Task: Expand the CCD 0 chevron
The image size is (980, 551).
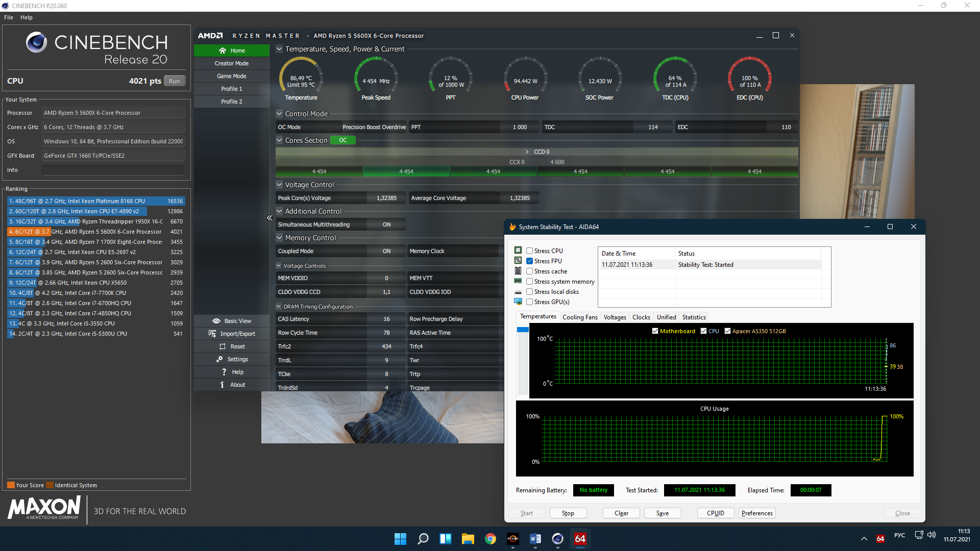Action: 527,152
